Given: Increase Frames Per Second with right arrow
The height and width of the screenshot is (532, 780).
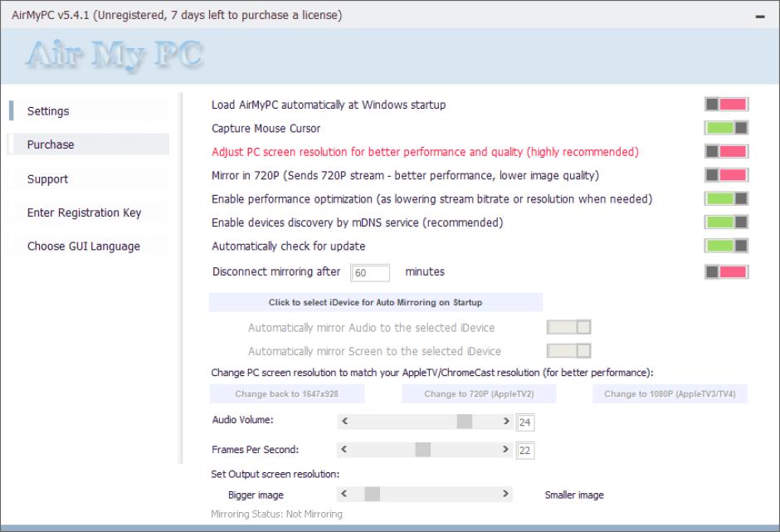Looking at the screenshot, I should tap(505, 449).
